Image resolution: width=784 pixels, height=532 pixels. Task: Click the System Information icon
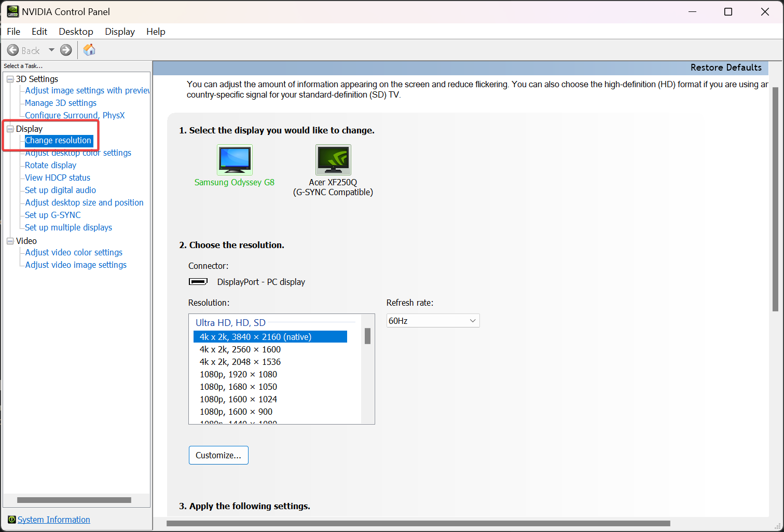[11, 520]
